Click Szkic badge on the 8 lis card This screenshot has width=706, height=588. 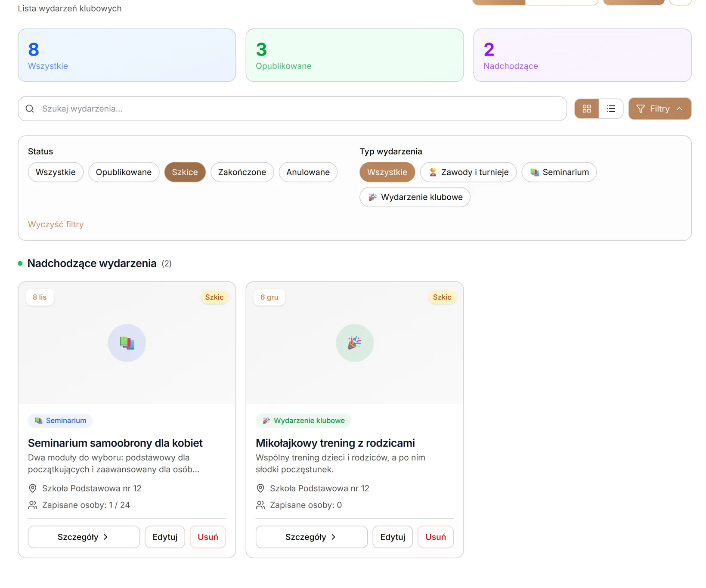coord(214,297)
